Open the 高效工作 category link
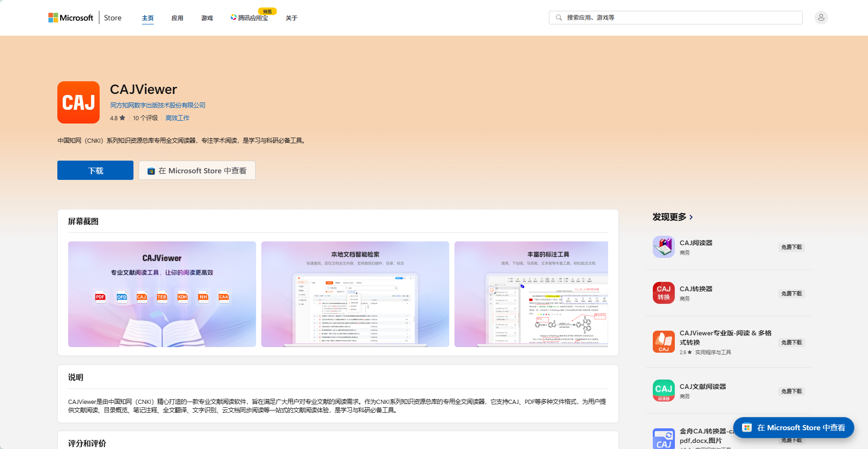This screenshot has height=449, width=868. click(x=177, y=118)
